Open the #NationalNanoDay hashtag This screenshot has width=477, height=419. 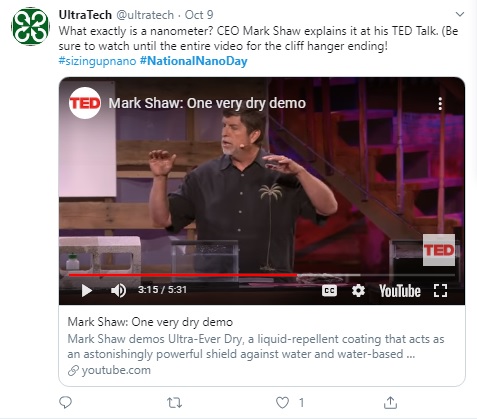[194, 61]
